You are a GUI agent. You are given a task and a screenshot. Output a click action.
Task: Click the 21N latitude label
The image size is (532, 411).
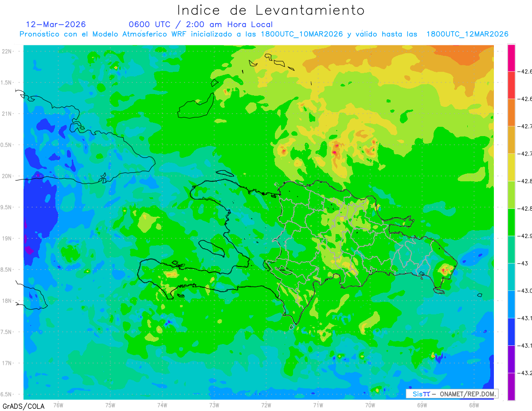6,114
